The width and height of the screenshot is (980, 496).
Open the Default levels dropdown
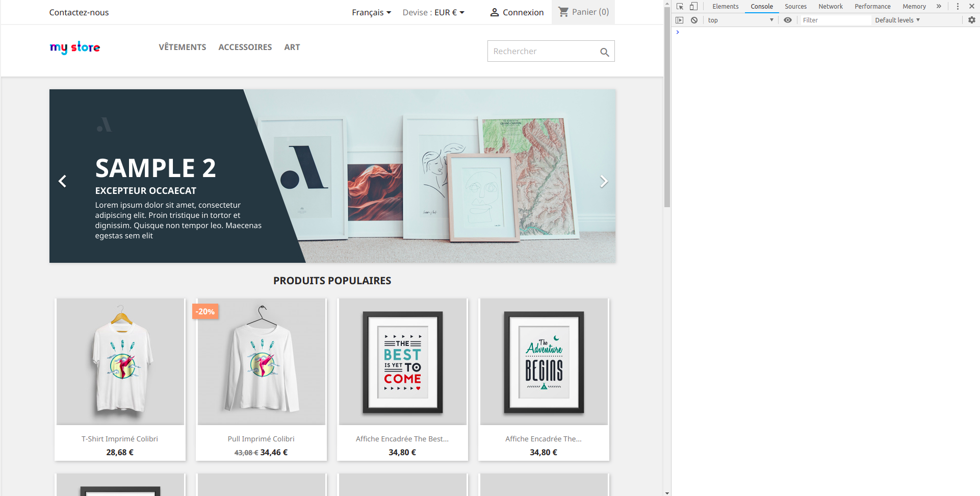tap(897, 20)
